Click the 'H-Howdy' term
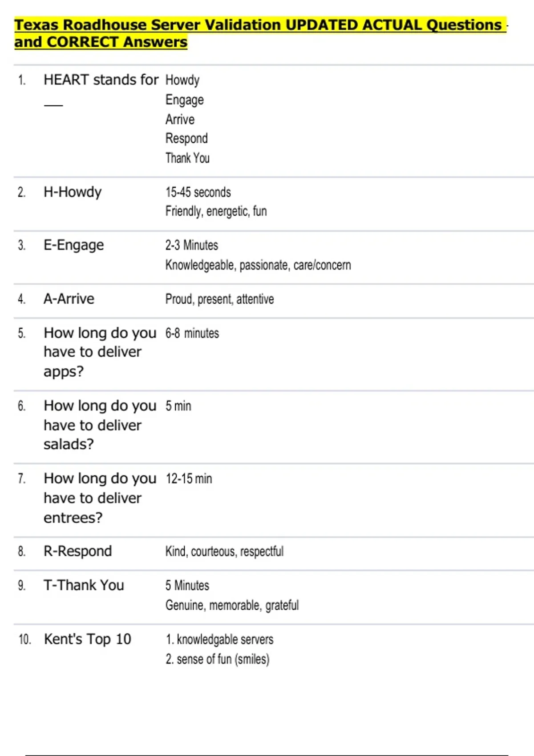This screenshot has width=534, height=756. click(x=73, y=192)
